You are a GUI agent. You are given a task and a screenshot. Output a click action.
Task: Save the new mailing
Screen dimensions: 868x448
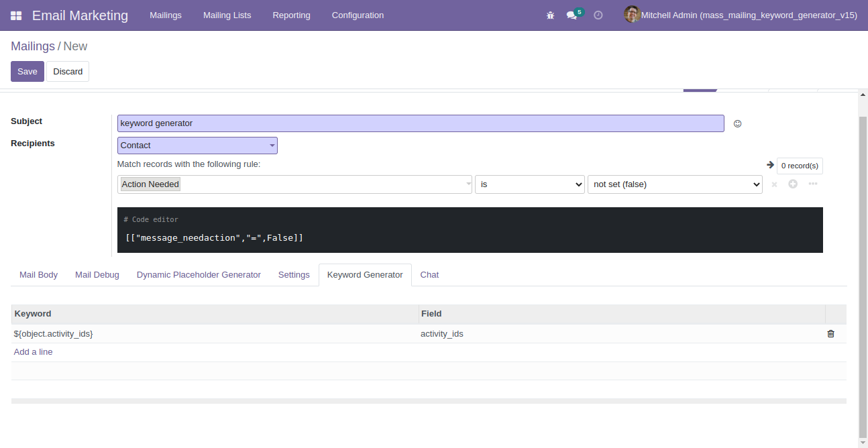(28, 72)
